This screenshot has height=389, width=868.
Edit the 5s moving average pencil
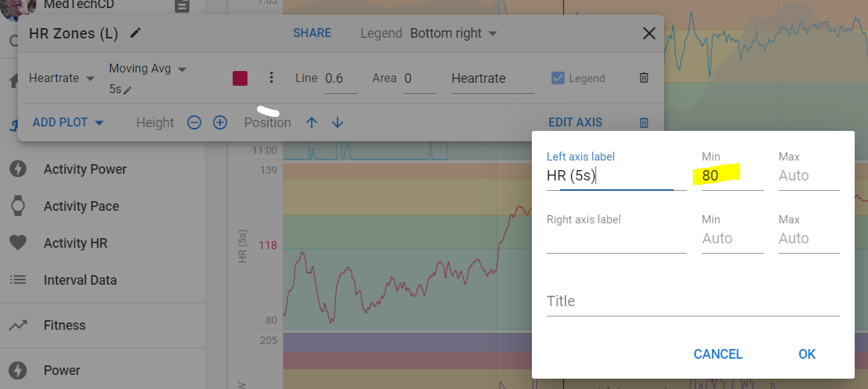[127, 90]
